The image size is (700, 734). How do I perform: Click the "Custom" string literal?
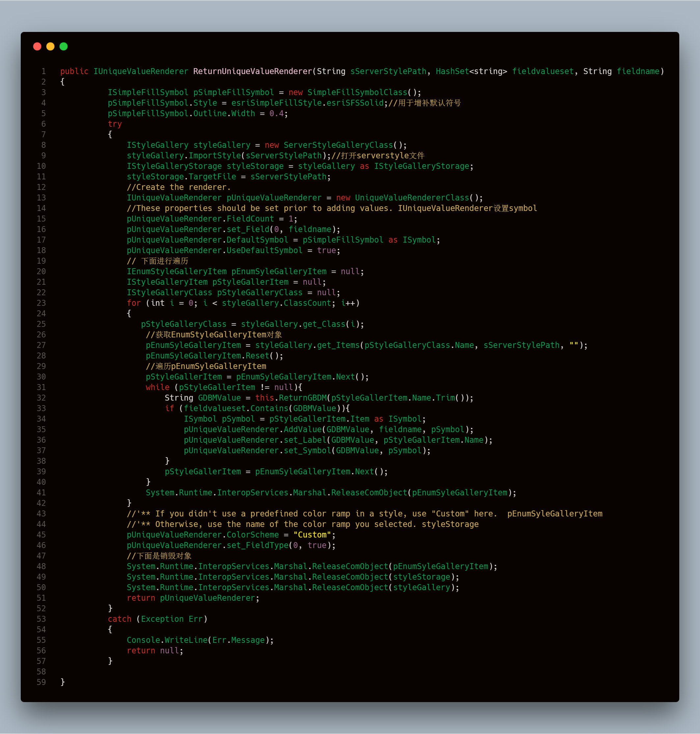(x=312, y=535)
